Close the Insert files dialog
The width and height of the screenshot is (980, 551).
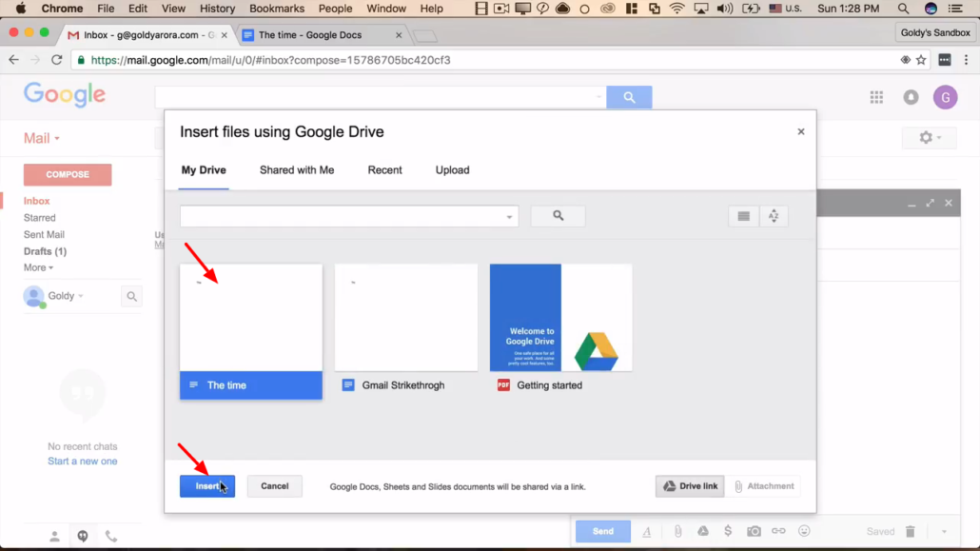(800, 132)
